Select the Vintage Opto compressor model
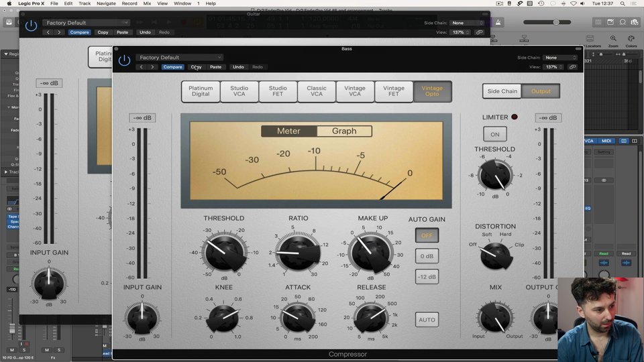This screenshot has height=362, width=644. tap(432, 91)
